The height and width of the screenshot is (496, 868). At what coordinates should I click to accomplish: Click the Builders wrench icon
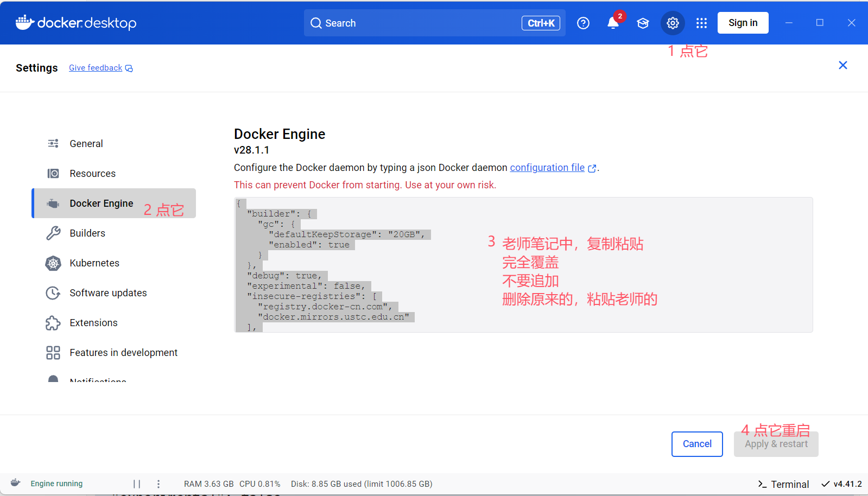pos(53,233)
